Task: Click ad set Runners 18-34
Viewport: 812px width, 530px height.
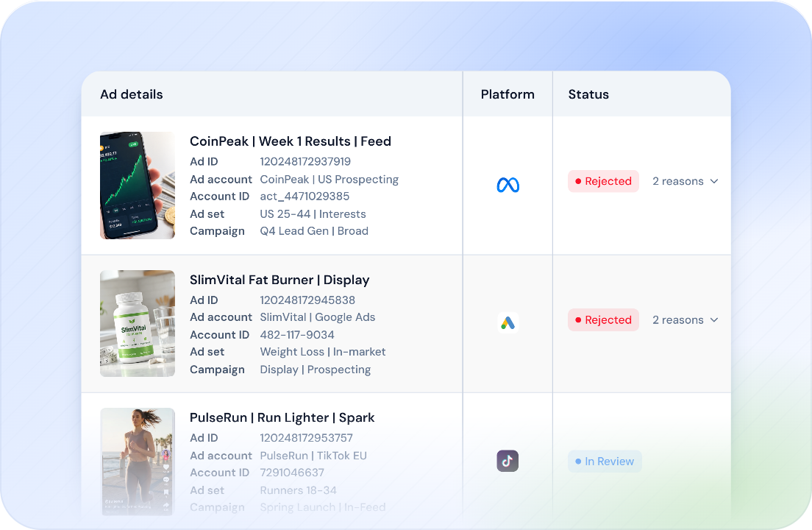Action: click(x=299, y=490)
